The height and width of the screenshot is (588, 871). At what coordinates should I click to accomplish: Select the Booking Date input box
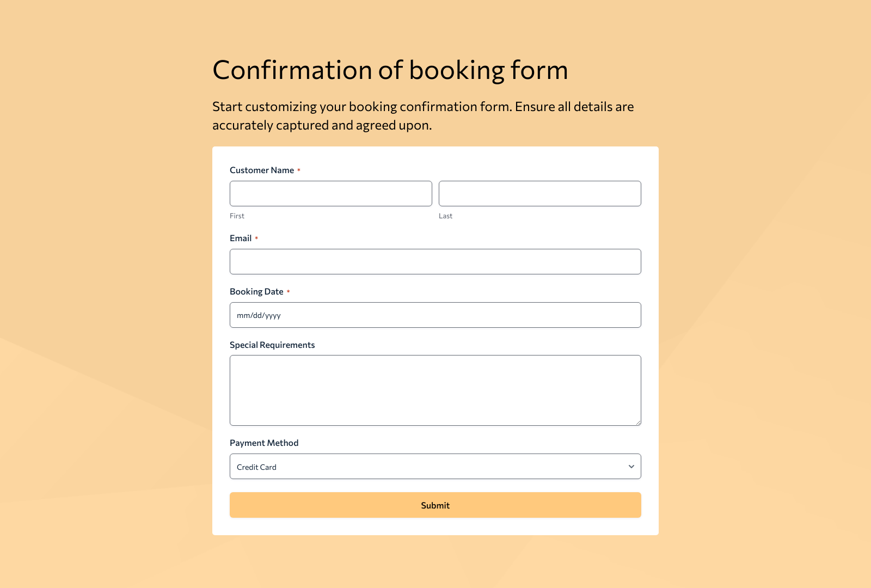click(x=435, y=315)
